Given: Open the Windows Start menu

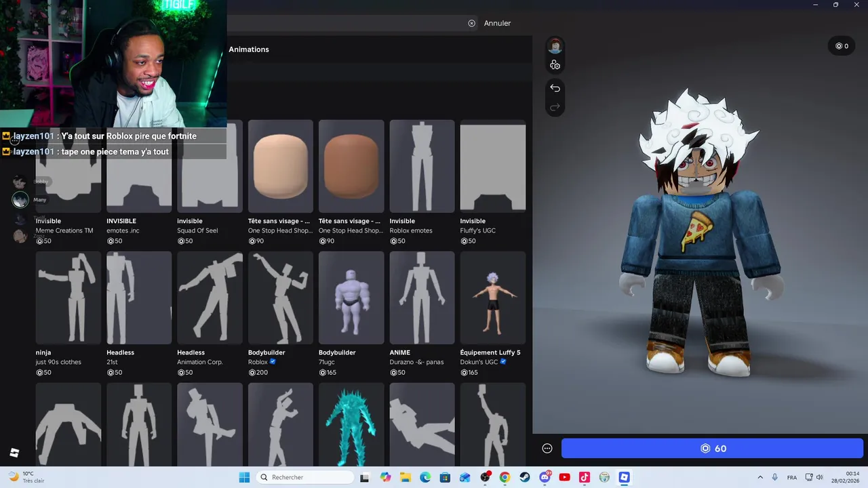Looking at the screenshot, I should 244,477.
